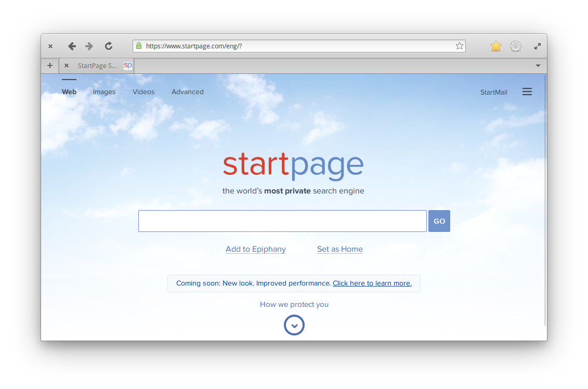Toggle fullscreen with the expand arrows icon

coord(538,46)
